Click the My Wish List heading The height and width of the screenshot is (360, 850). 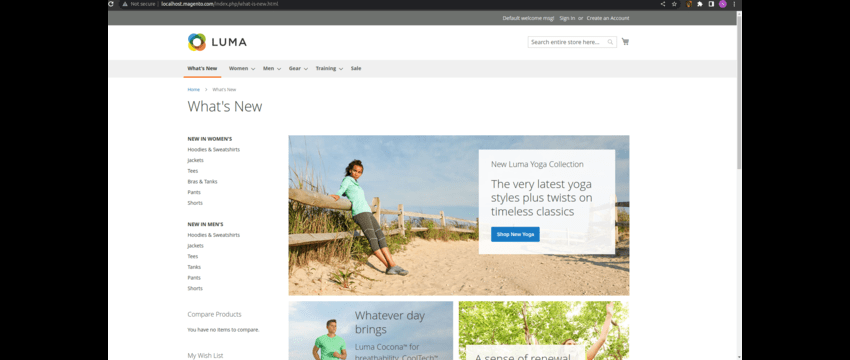pyautogui.click(x=205, y=356)
